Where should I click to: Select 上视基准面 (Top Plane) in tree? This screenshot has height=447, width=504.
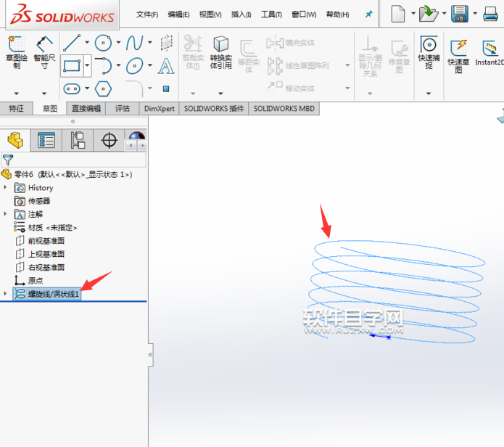(x=40, y=254)
